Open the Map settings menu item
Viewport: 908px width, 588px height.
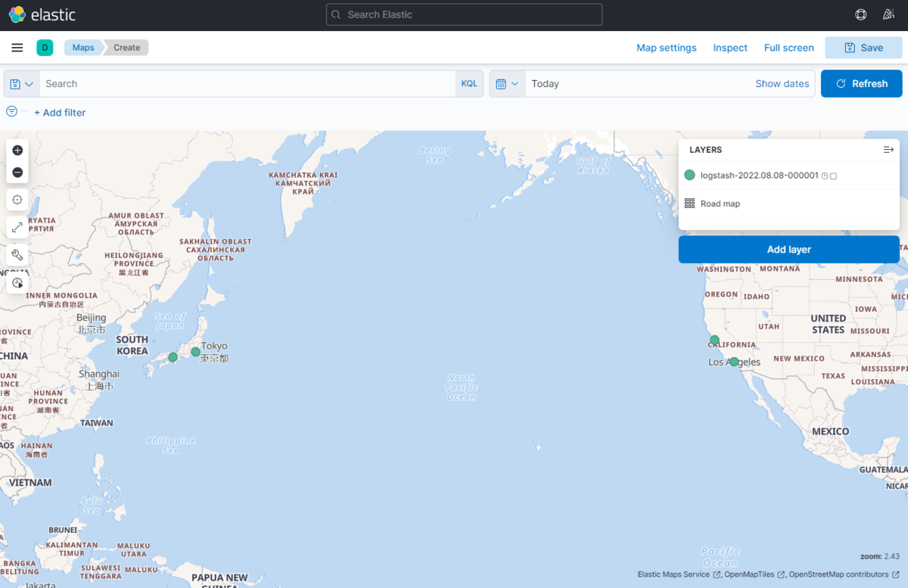[x=666, y=48]
